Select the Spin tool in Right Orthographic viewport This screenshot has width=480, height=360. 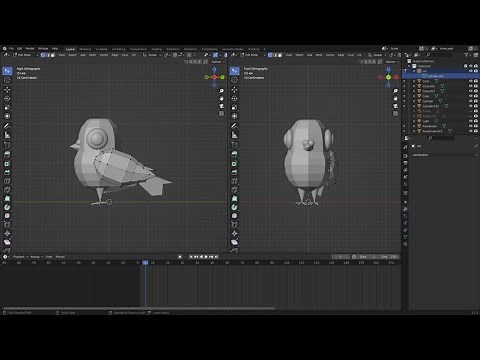pos(7,207)
